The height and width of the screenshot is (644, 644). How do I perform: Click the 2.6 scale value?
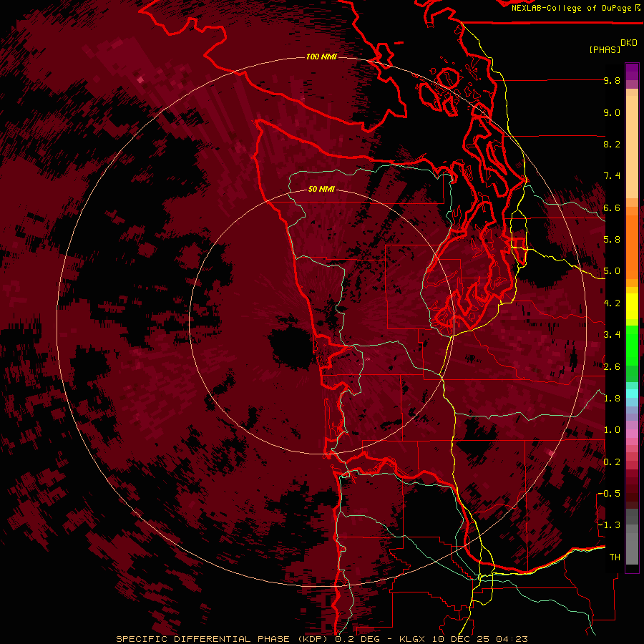612,367
